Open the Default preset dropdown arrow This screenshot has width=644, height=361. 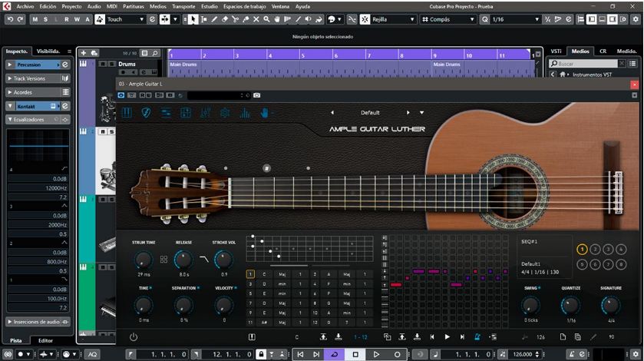pos(421,113)
